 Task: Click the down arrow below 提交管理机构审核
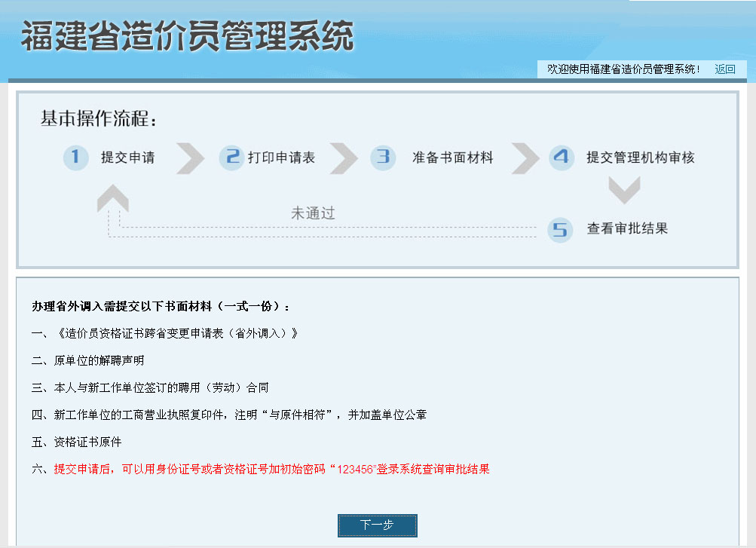(624, 191)
